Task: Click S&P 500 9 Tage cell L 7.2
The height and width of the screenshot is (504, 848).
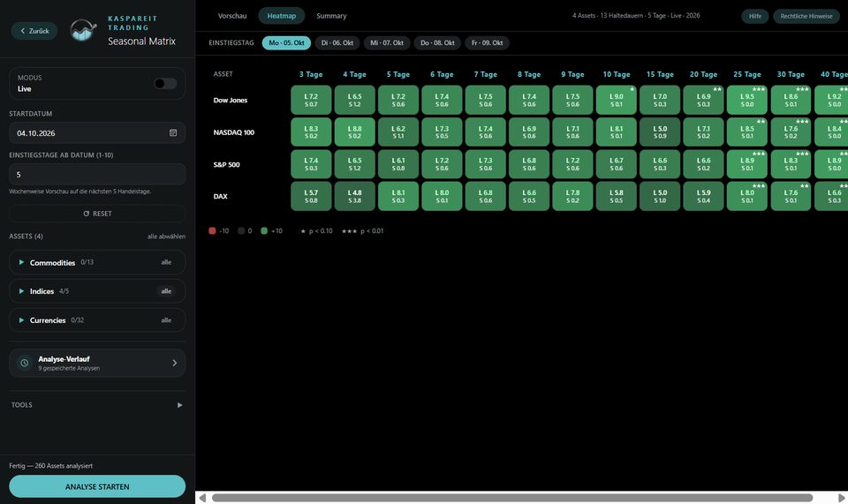Action: pyautogui.click(x=572, y=164)
